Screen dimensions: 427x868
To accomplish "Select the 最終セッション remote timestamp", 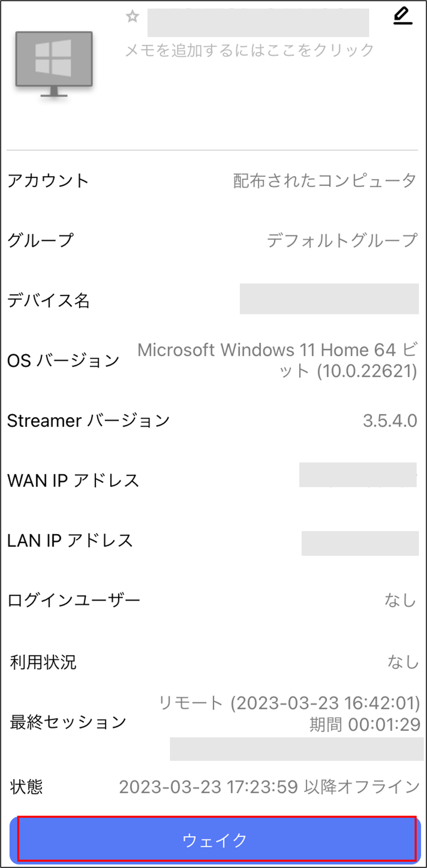I will point(289,703).
